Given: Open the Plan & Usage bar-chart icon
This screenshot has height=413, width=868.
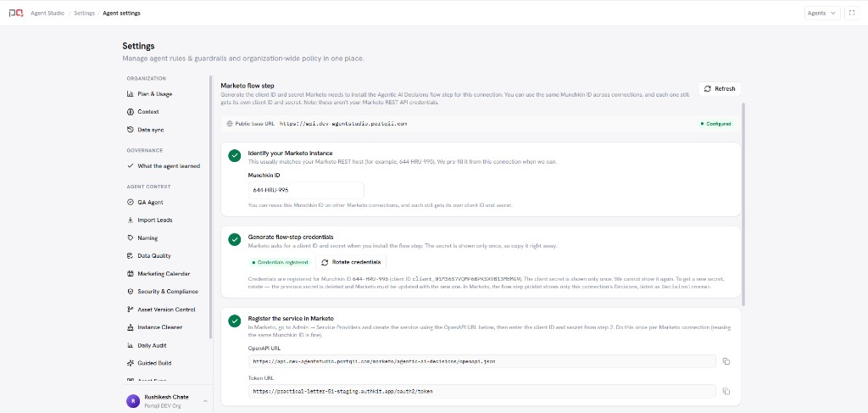Looking at the screenshot, I should tap(130, 94).
